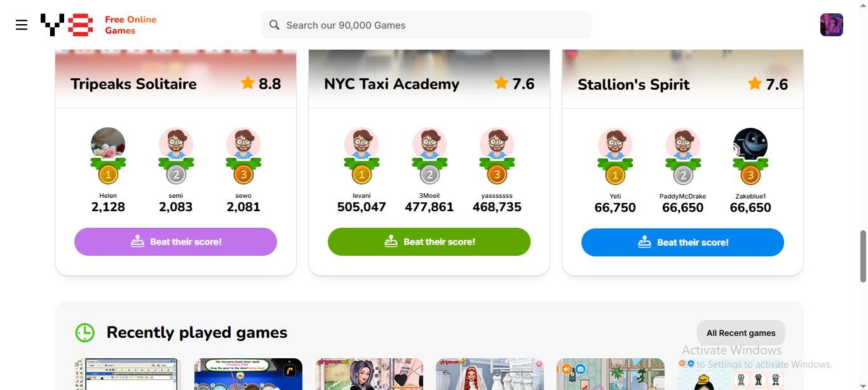The height and width of the screenshot is (390, 868).
Task: Open the Stallion's Spirit title
Action: pyautogui.click(x=634, y=85)
